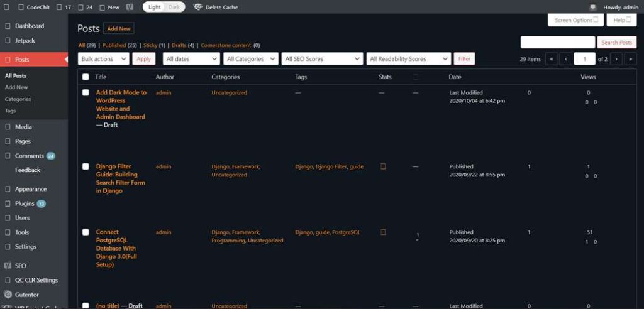Click the Delete Cache cheetah icon
This screenshot has height=309, width=644.
point(197,7)
